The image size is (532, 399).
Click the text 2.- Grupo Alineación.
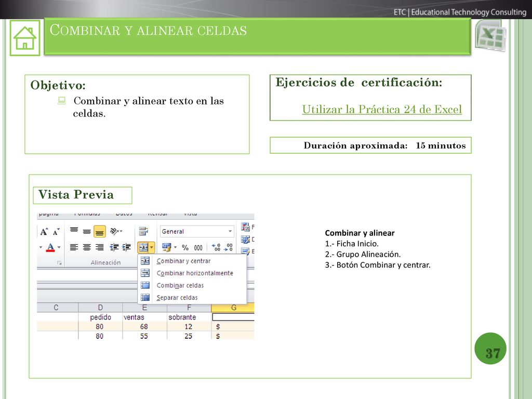pos(363,254)
